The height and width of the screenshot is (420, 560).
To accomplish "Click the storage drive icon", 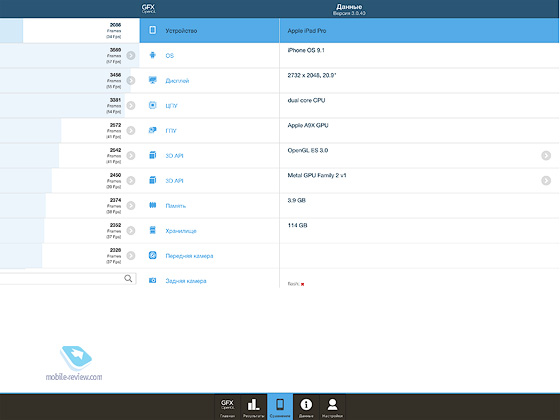I will point(152,230).
